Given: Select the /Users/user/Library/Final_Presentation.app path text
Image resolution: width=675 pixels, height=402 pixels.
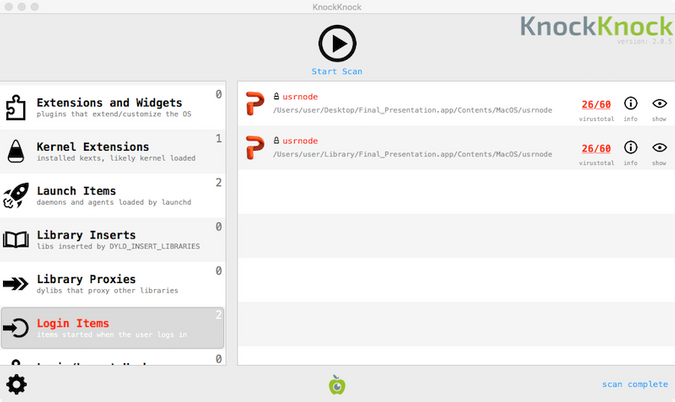Looking at the screenshot, I should [412, 154].
